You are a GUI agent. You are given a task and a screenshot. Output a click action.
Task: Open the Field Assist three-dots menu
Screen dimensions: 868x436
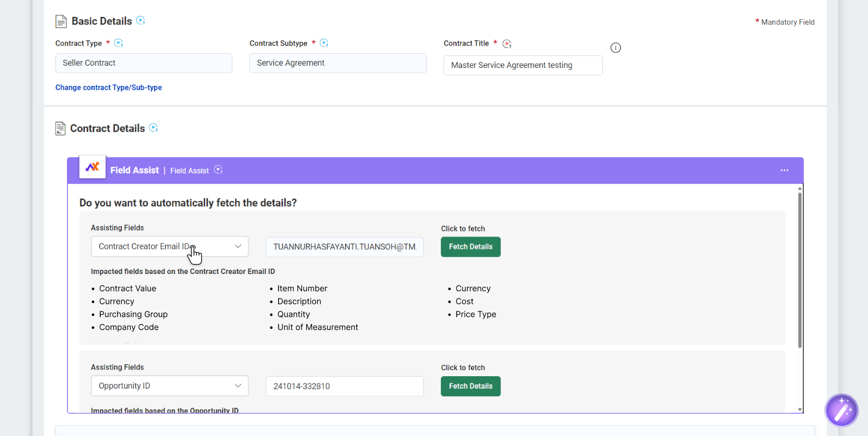click(x=784, y=170)
